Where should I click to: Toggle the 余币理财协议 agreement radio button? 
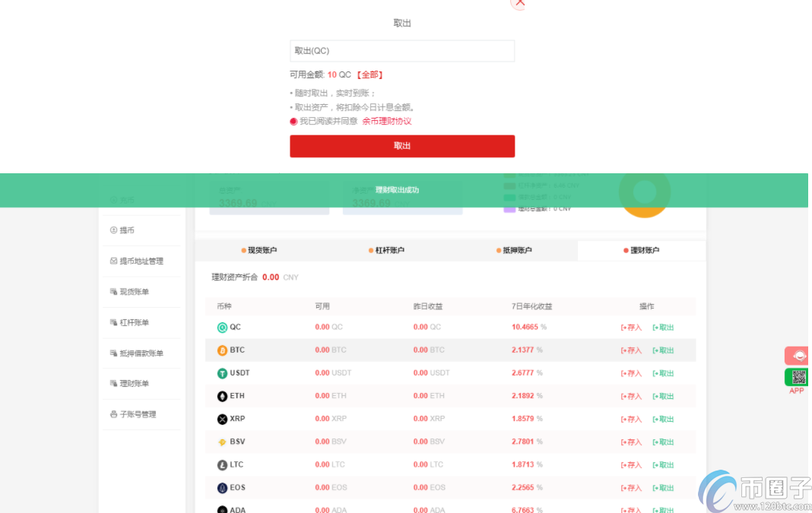293,121
